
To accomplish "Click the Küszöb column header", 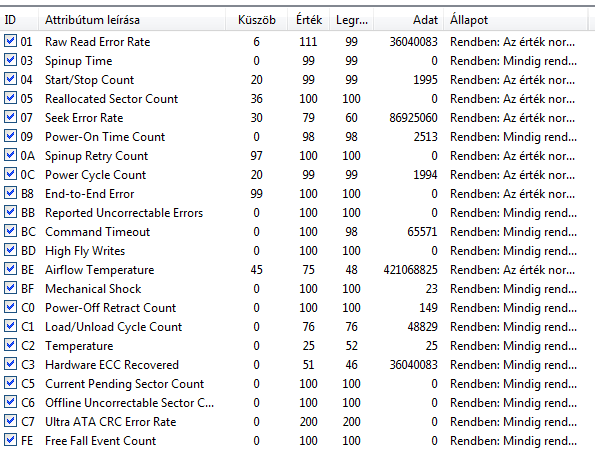I will pyautogui.click(x=257, y=19).
